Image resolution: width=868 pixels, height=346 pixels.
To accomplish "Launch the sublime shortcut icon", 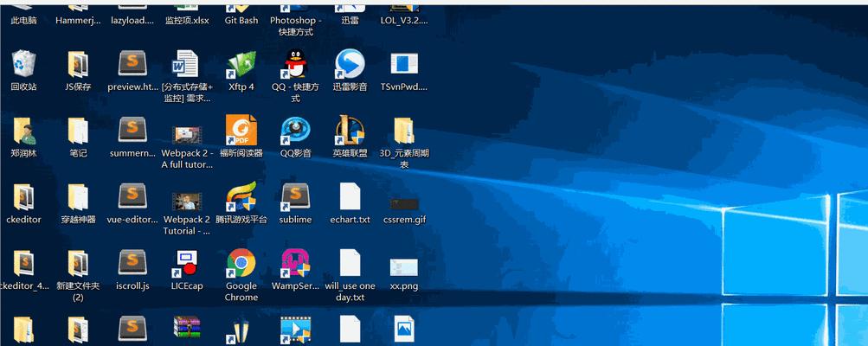I will (x=295, y=197).
